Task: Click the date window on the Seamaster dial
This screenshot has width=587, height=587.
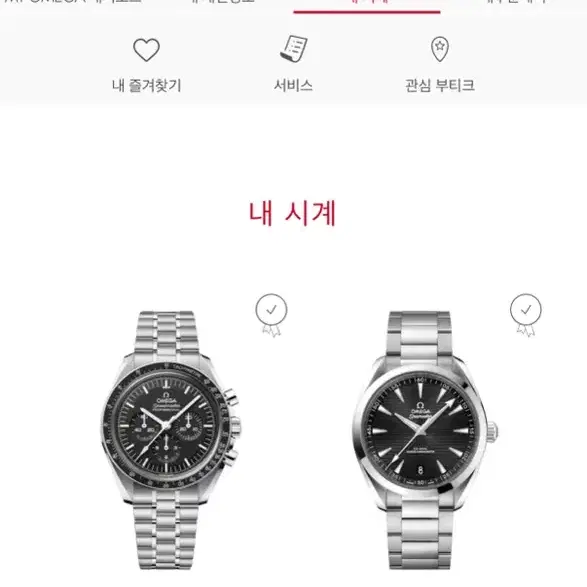Action: (420, 470)
